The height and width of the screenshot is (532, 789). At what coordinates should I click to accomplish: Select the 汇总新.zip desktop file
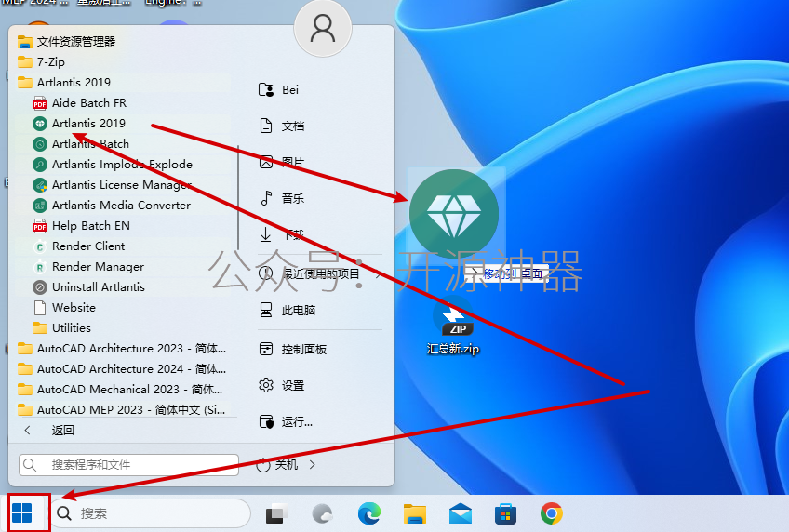453,326
